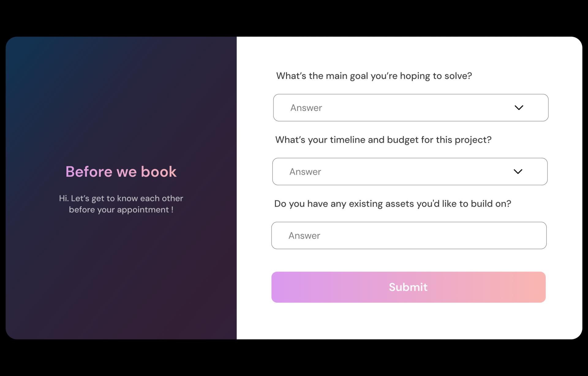Click the "Answer" placeholder in the existing assets field

coord(304,236)
